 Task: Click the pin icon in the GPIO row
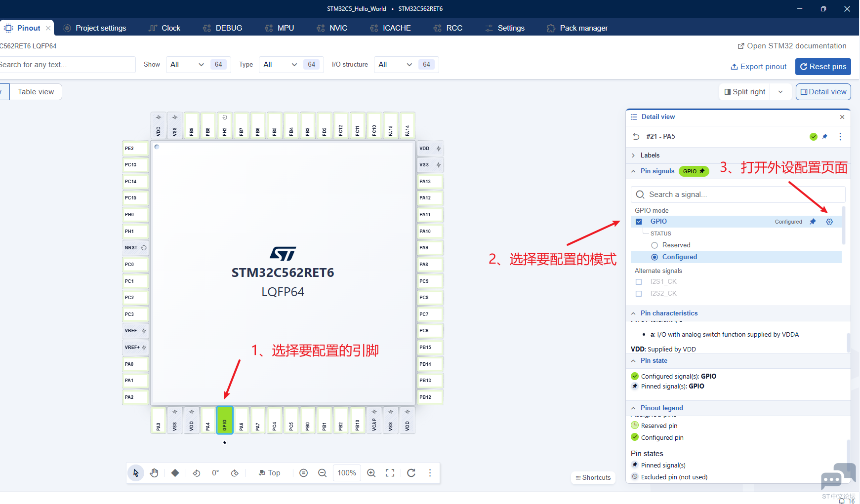click(813, 222)
